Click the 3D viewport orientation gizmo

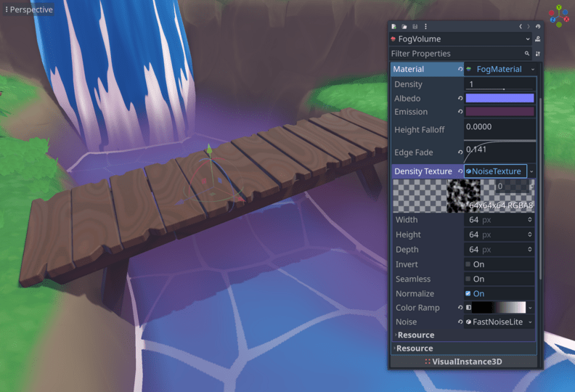click(x=558, y=15)
